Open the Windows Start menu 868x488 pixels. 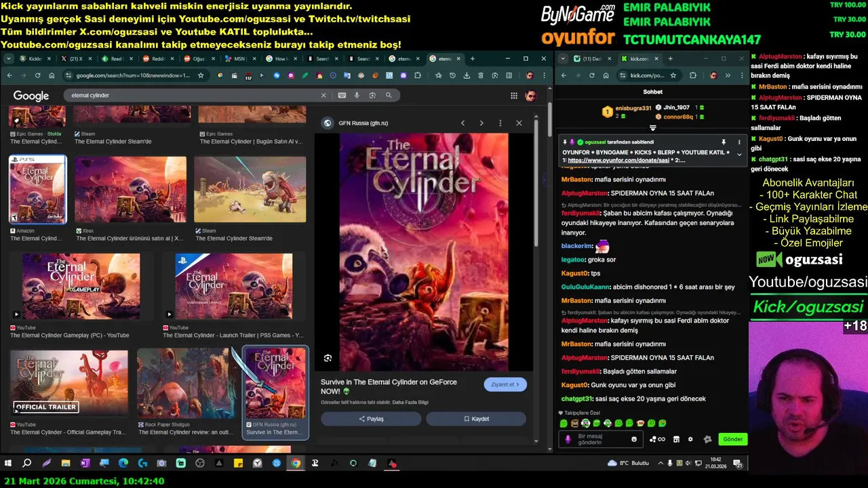tap(8, 464)
